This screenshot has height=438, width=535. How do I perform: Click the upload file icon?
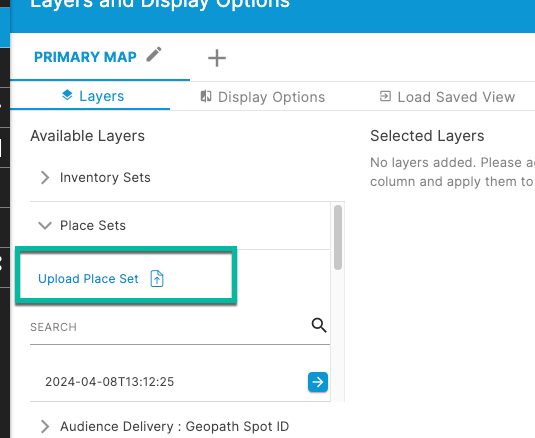pyautogui.click(x=157, y=278)
